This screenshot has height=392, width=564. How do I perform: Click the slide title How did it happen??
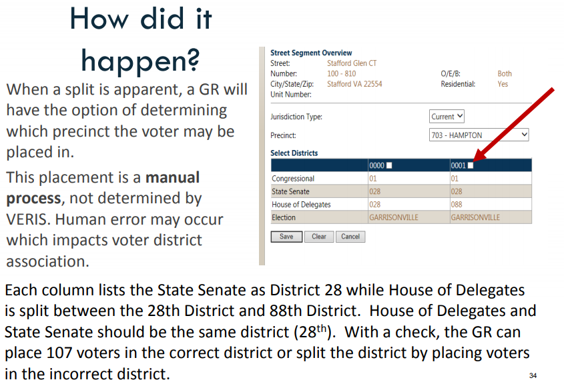tap(140, 39)
